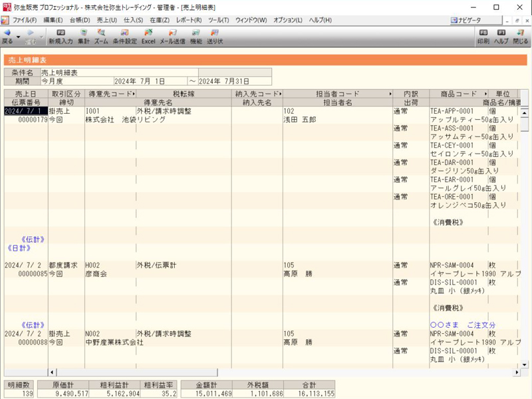Open the 仕入(S) menu
Screen dimensions: 532x399
tap(134, 21)
